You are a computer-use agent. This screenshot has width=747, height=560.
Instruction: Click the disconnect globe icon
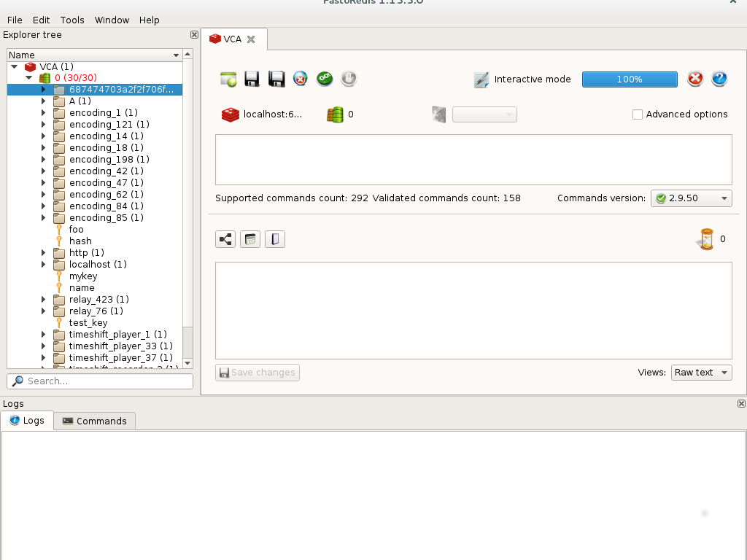(300, 79)
